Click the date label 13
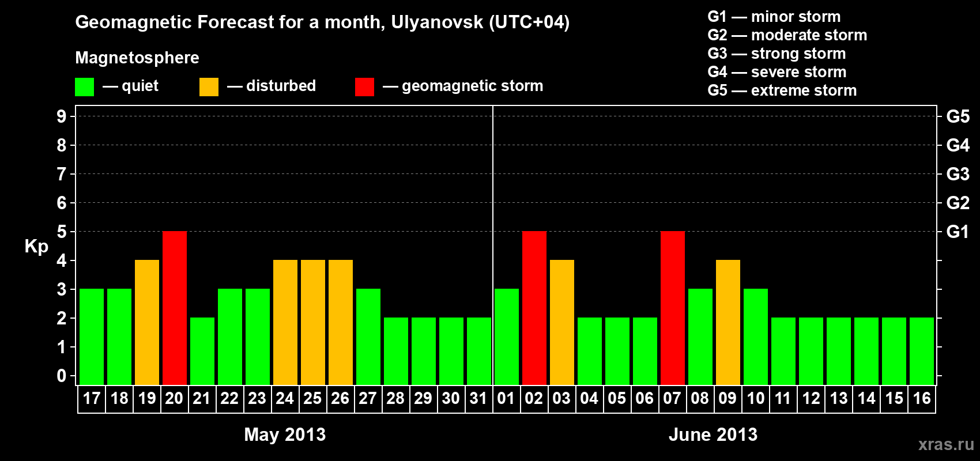 click(x=838, y=399)
